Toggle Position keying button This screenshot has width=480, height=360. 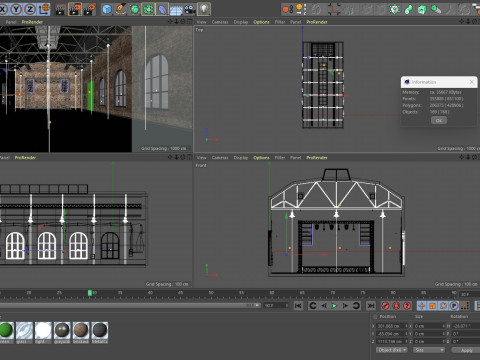click(x=422, y=305)
